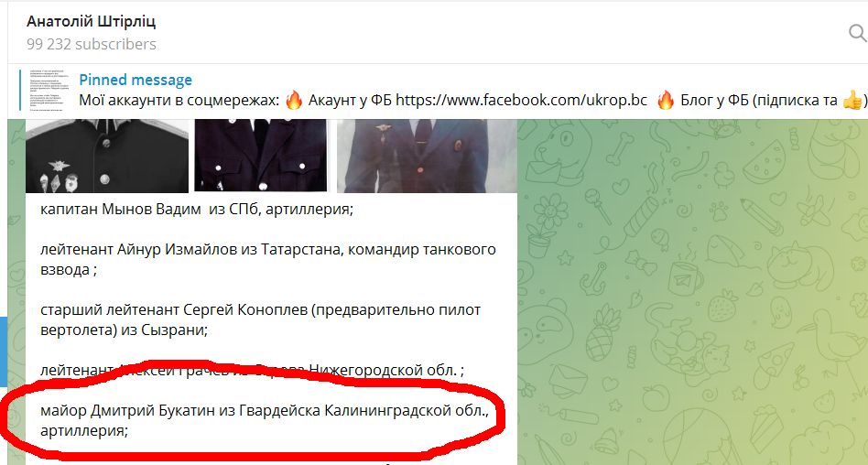Open the channel search magnifier icon
This screenshot has width=868, height=465.
pos(858,34)
